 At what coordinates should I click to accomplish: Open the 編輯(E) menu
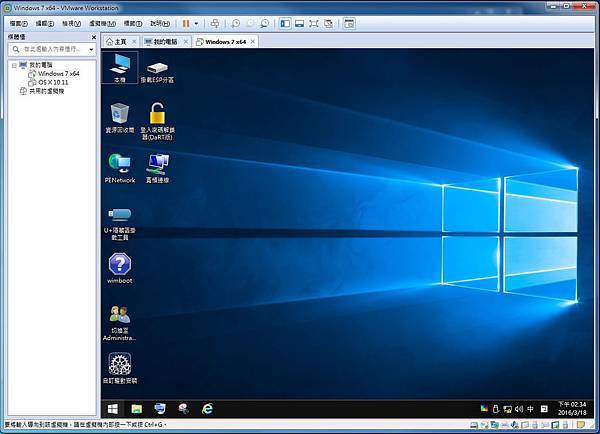click(x=45, y=24)
